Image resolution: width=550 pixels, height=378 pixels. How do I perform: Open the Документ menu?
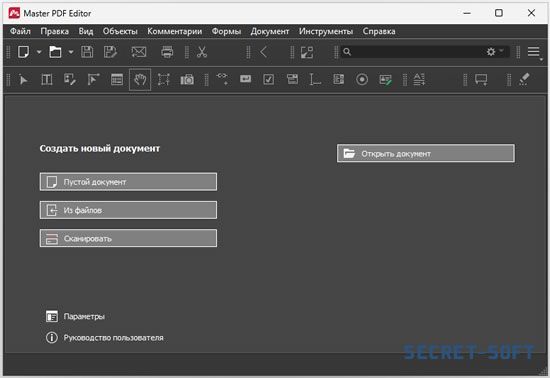pos(270,31)
